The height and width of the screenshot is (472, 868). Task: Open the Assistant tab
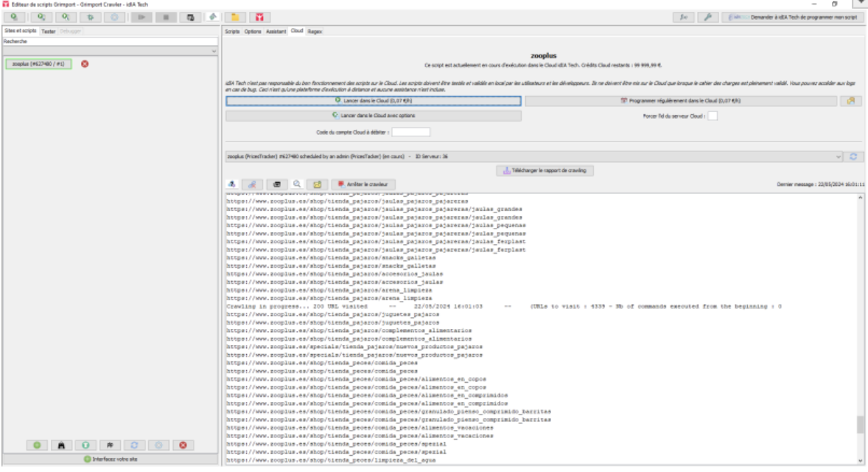pyautogui.click(x=276, y=32)
